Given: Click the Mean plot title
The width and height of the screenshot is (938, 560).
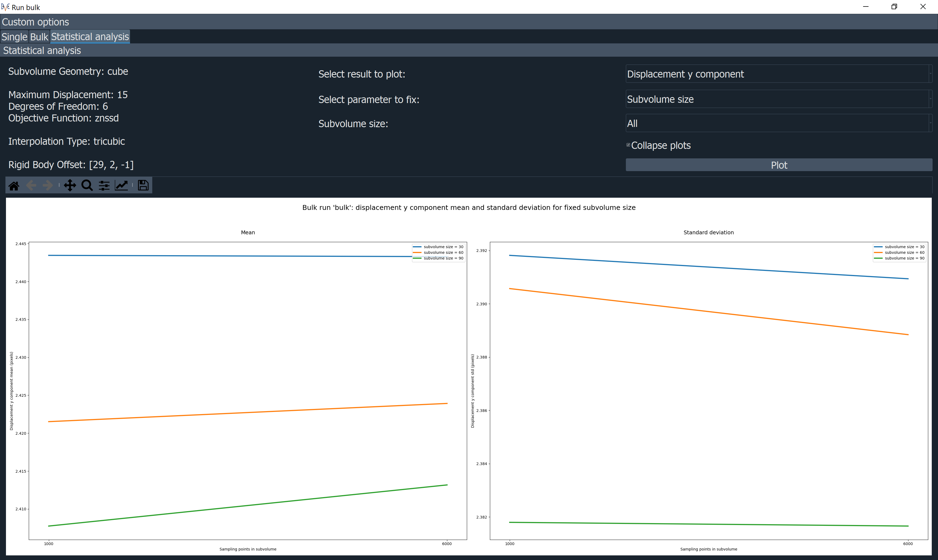Looking at the screenshot, I should coord(248,232).
